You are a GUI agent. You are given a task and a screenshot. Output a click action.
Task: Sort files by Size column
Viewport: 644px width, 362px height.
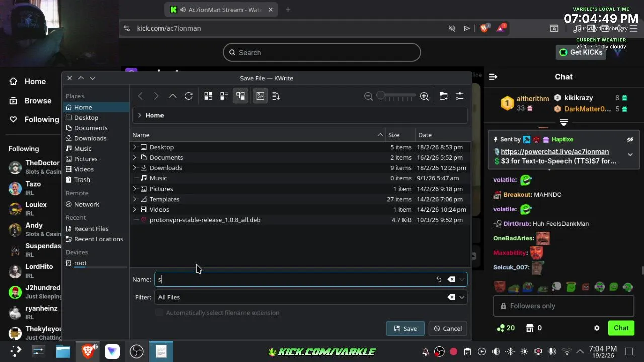(400, 135)
